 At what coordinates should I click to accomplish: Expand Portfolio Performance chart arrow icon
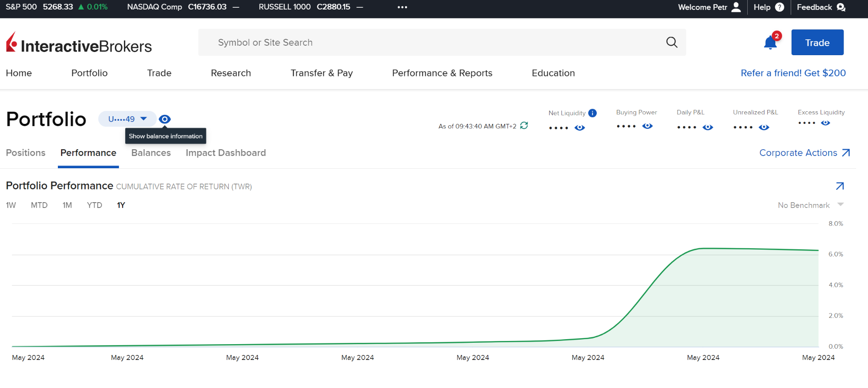840,186
